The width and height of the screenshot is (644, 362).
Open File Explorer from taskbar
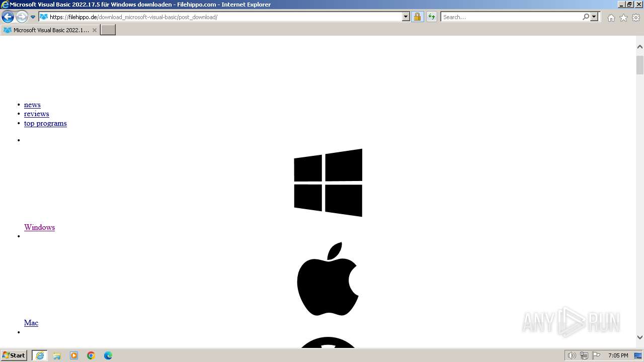click(x=57, y=355)
